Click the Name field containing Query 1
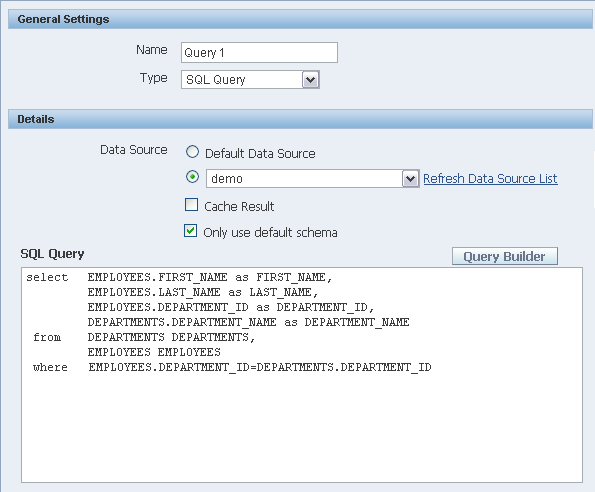This screenshot has height=492, width=595. pyautogui.click(x=259, y=52)
